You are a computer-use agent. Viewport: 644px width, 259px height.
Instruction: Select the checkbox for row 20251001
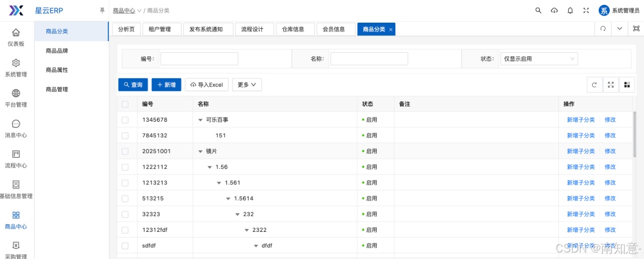pyautogui.click(x=125, y=151)
